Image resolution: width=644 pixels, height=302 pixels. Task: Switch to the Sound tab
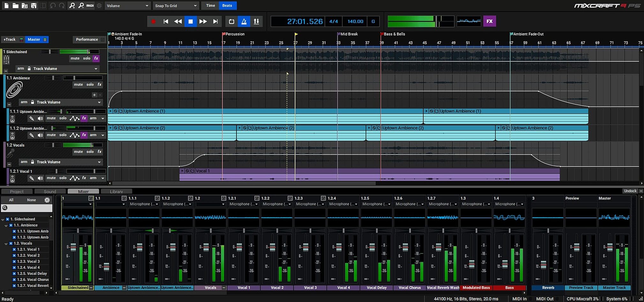coord(50,192)
